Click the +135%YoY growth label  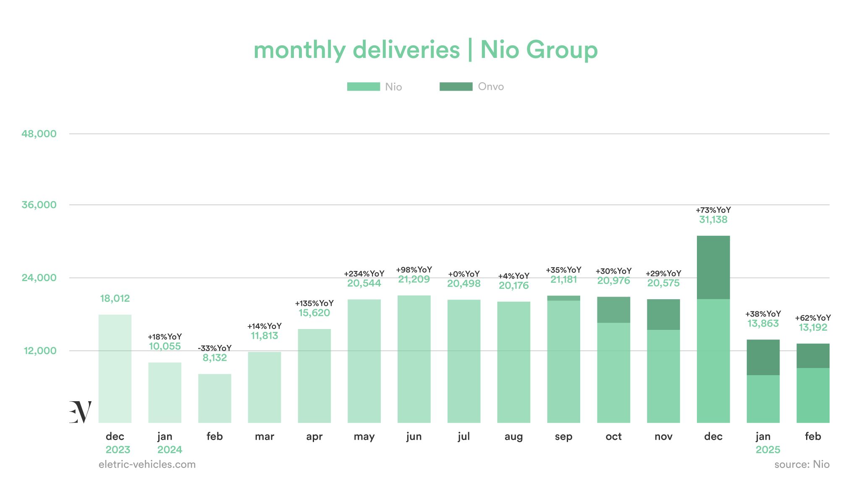click(x=314, y=303)
